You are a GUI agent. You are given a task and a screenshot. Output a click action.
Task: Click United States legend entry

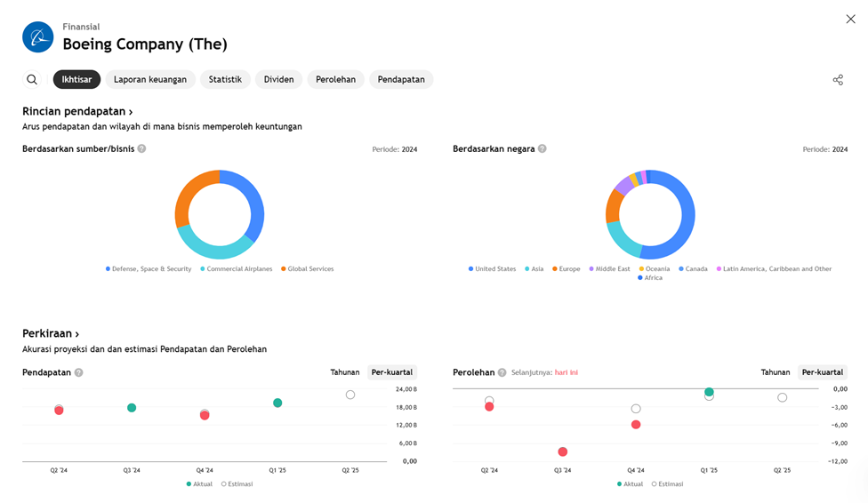click(492, 269)
